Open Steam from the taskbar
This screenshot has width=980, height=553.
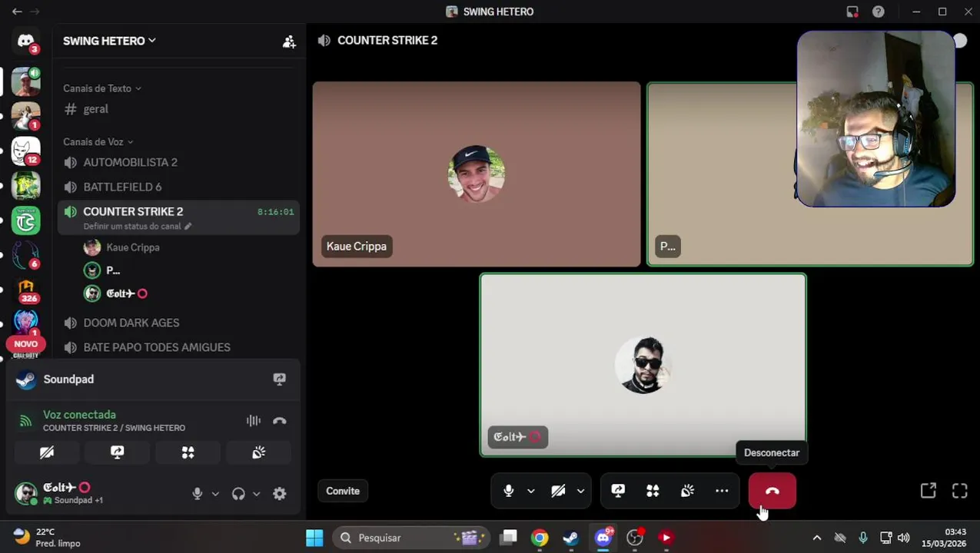click(x=570, y=538)
